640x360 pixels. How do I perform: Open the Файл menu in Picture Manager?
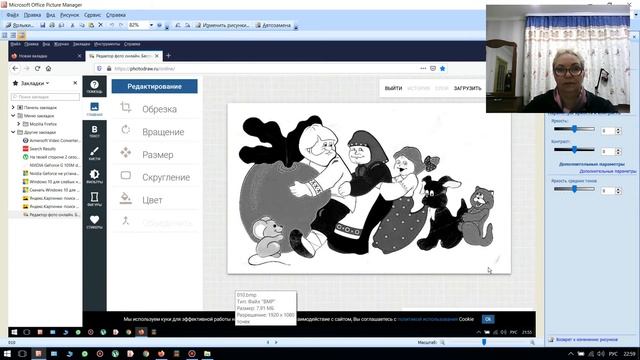(13, 15)
